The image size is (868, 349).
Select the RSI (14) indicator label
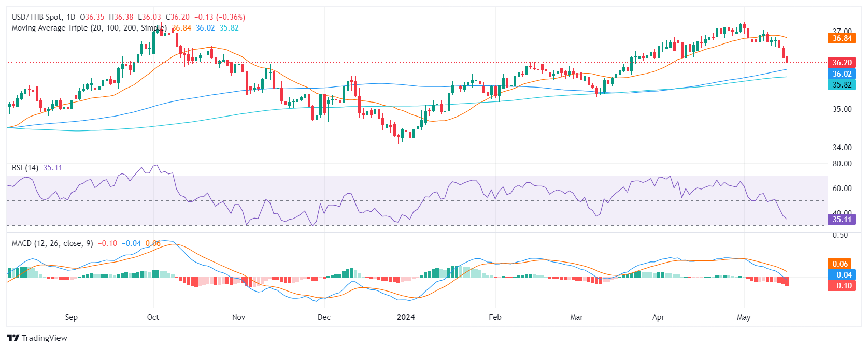(25, 168)
